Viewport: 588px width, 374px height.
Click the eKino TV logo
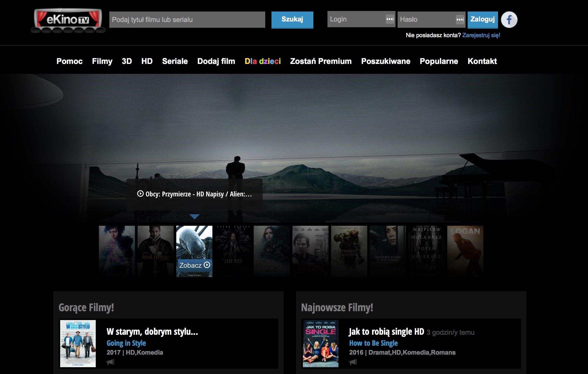tap(68, 21)
